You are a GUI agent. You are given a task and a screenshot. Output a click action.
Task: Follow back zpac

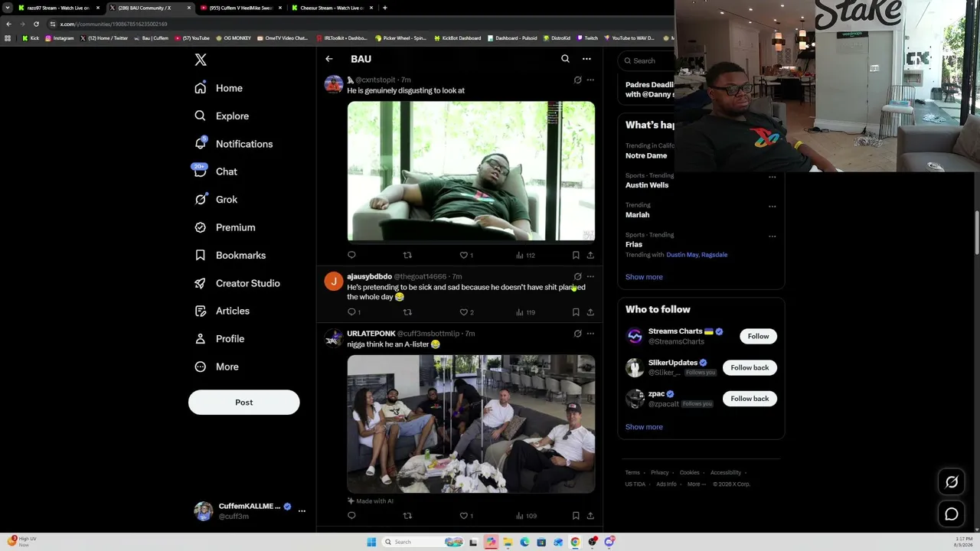[x=750, y=399]
